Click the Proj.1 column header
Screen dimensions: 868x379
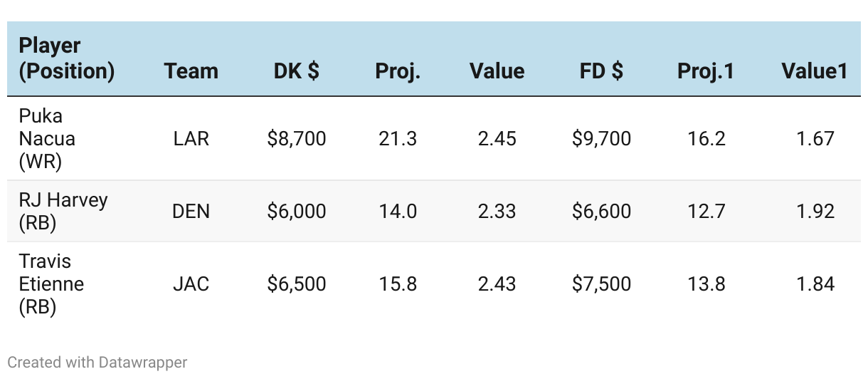tap(705, 71)
